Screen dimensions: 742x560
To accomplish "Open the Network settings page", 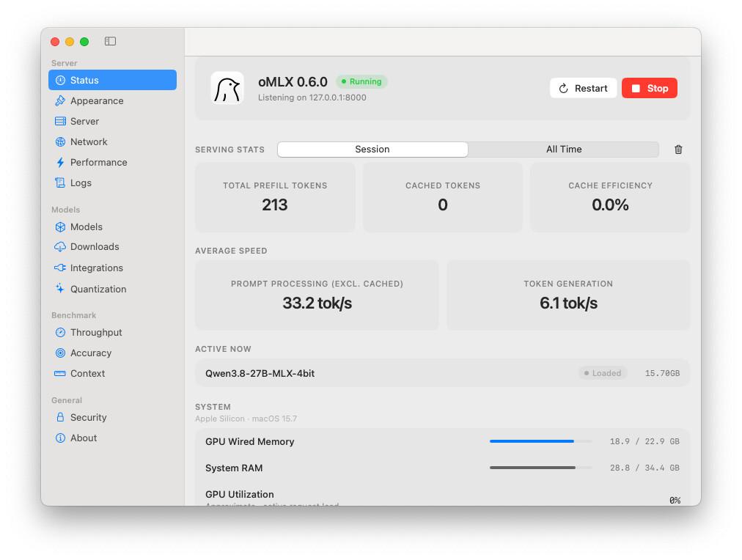I will 113,142.
